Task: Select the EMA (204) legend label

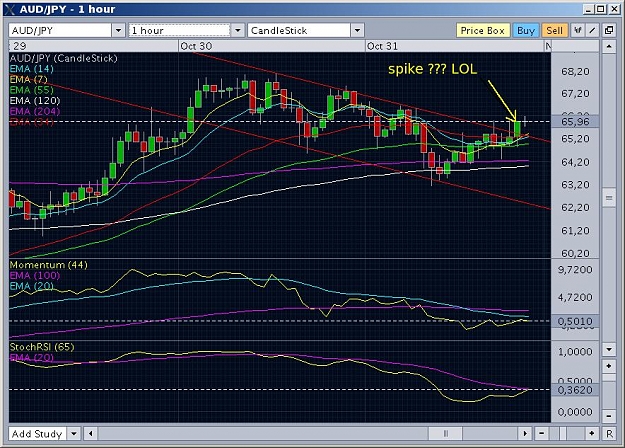Action: coord(35,111)
